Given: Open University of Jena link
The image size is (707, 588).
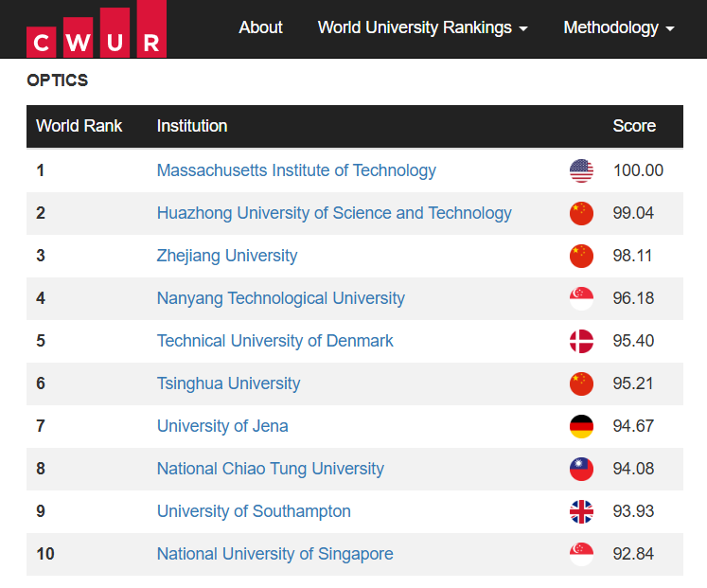Looking at the screenshot, I should tap(222, 426).
